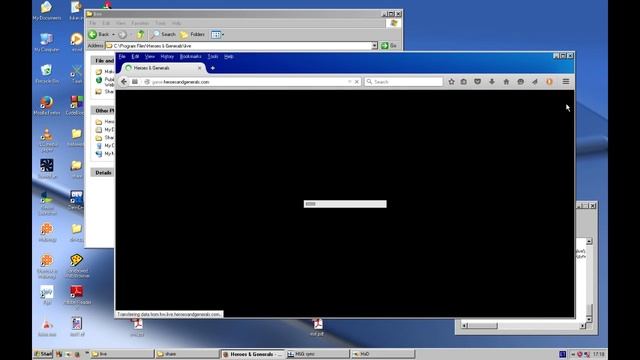Viewport: 640px width, 360px height.
Task: Open Firefox File menu
Action: [x=122, y=56]
